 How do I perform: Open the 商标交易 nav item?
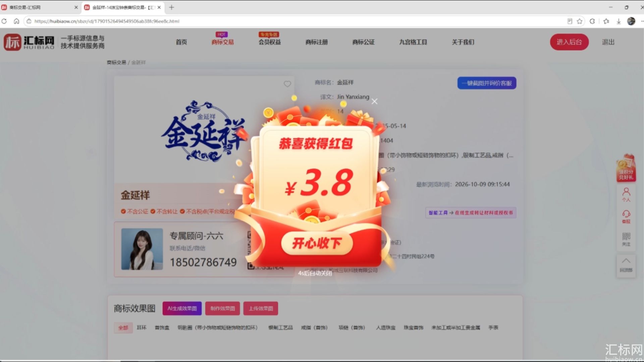tap(222, 42)
